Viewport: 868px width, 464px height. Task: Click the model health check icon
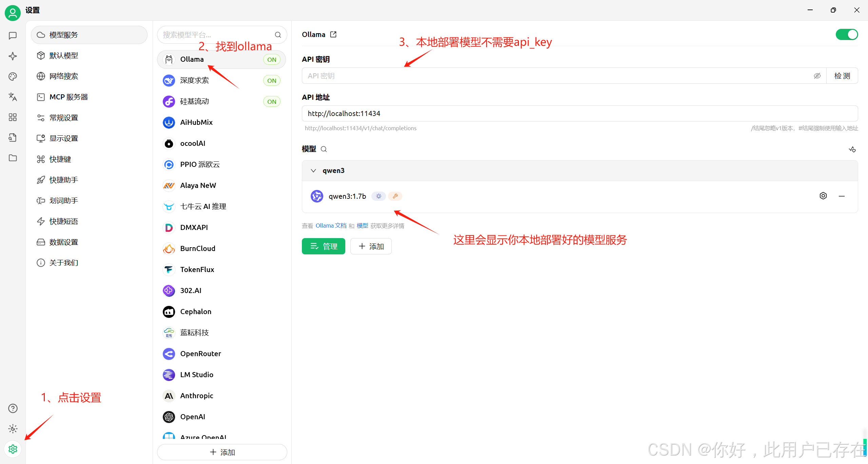(852, 149)
